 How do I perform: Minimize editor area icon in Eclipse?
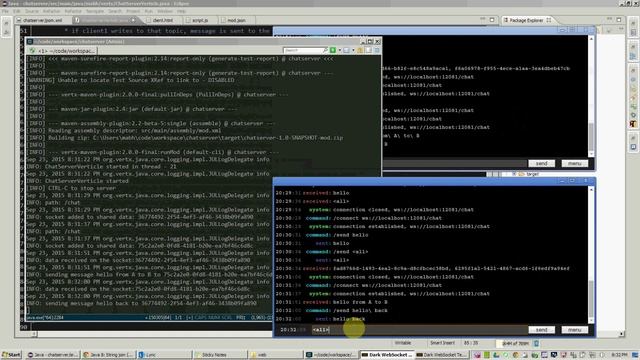point(482,20)
